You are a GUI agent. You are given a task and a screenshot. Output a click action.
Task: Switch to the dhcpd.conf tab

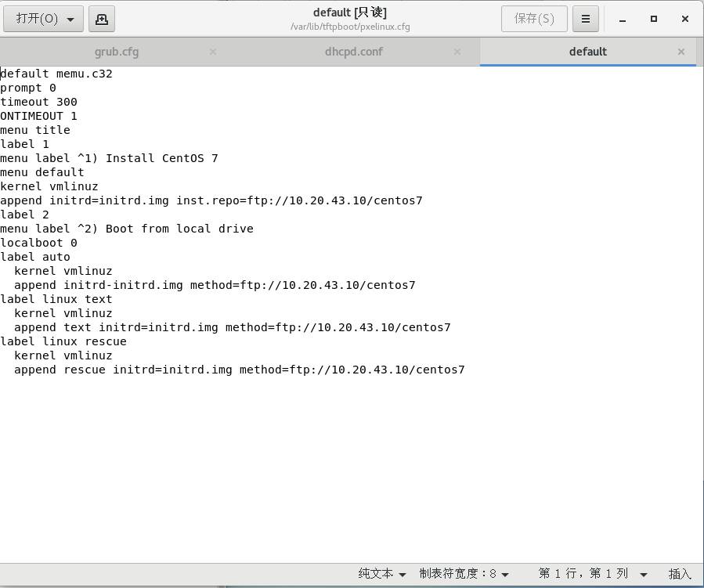[x=353, y=52]
